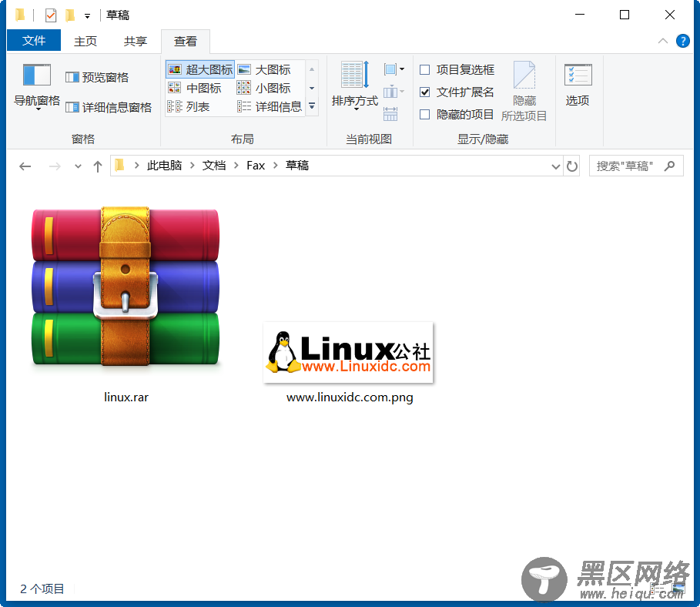The image size is (700, 607).
Task: Toggle the 预览窗格 preview pane
Action: (97, 77)
